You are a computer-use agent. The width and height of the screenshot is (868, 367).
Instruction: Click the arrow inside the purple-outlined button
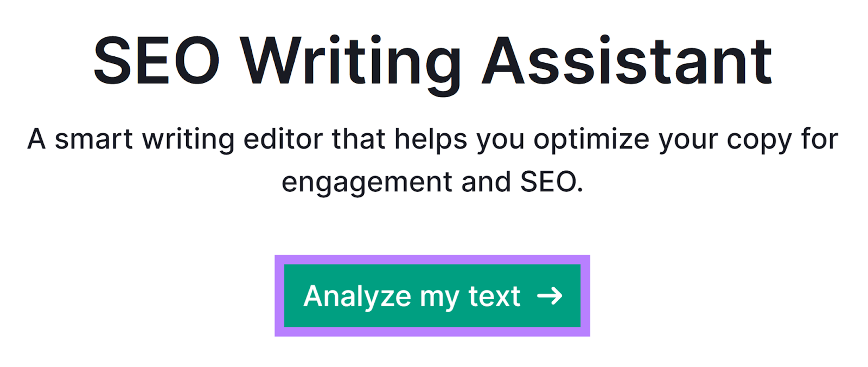(550, 296)
